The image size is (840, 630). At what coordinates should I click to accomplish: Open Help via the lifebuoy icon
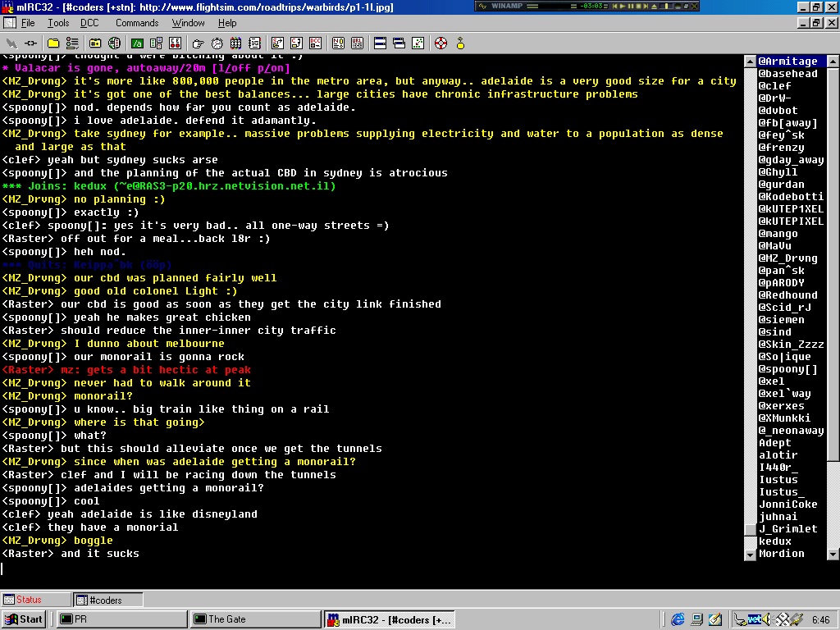pyautogui.click(x=441, y=43)
